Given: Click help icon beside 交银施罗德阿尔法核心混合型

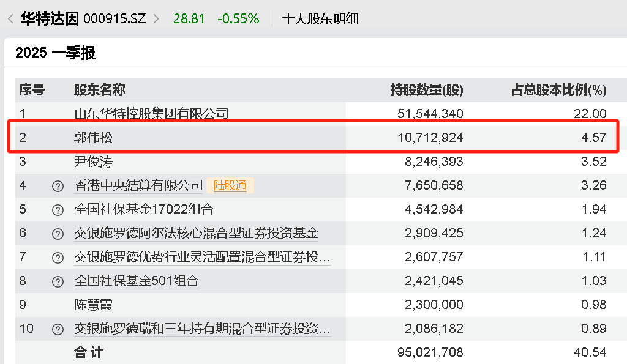Looking at the screenshot, I should [58, 234].
